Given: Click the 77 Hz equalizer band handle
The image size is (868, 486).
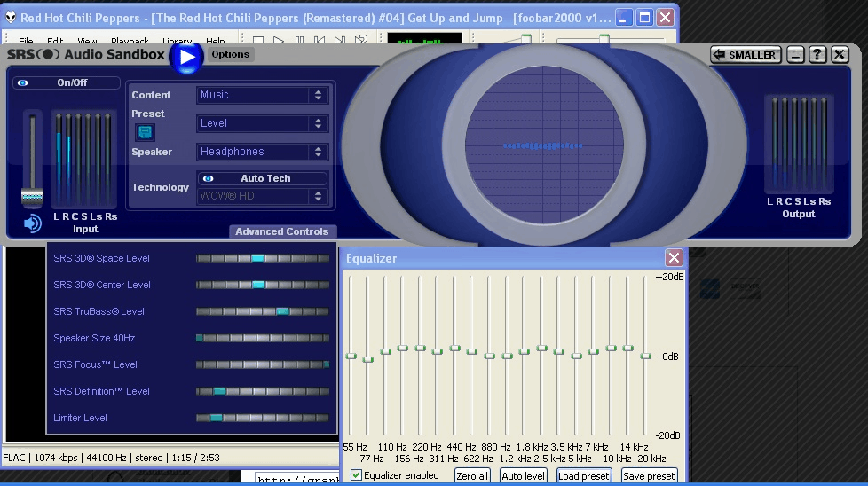Looking at the screenshot, I should (368, 359).
